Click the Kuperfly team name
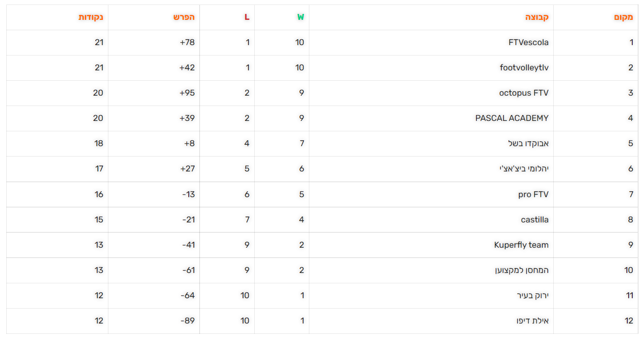644x342 pixels. (521, 245)
